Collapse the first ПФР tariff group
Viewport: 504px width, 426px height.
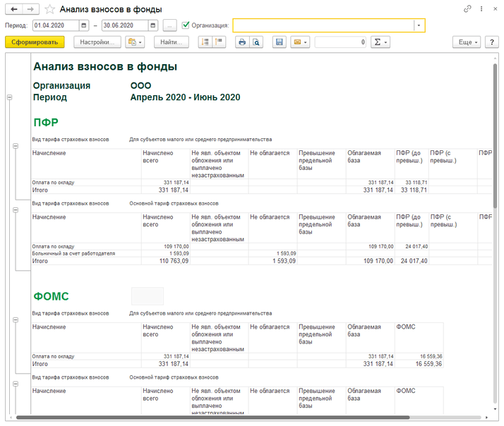[x=16, y=146]
